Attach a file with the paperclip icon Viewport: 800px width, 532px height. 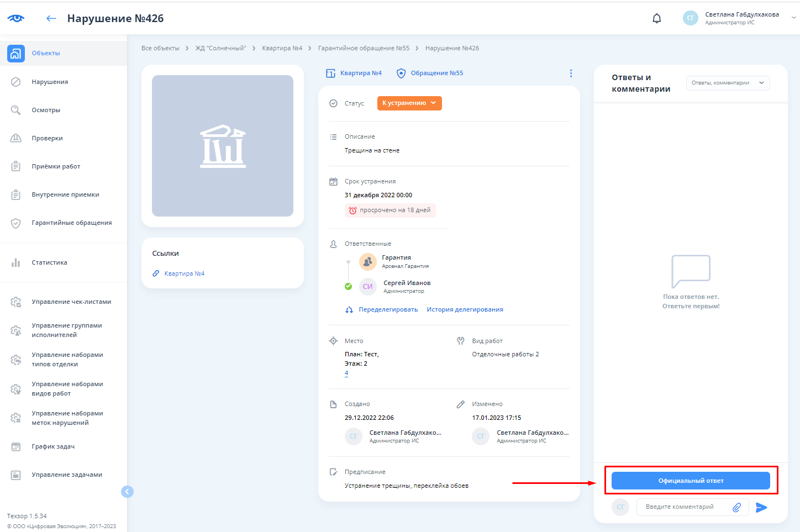click(736, 507)
